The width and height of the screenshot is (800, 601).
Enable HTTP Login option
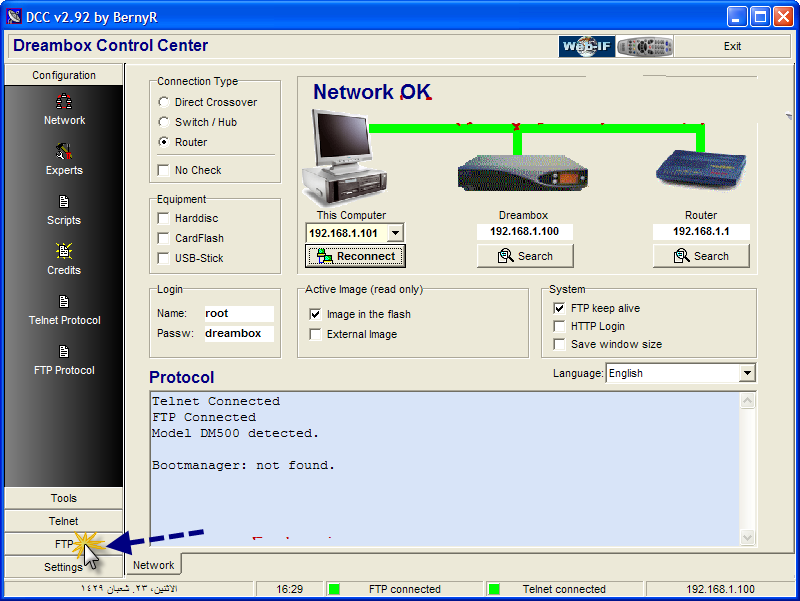(x=559, y=326)
